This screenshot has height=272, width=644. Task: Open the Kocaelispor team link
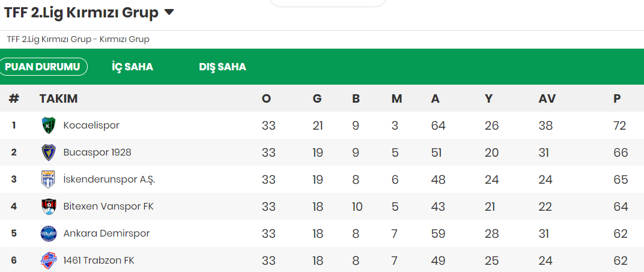click(91, 125)
